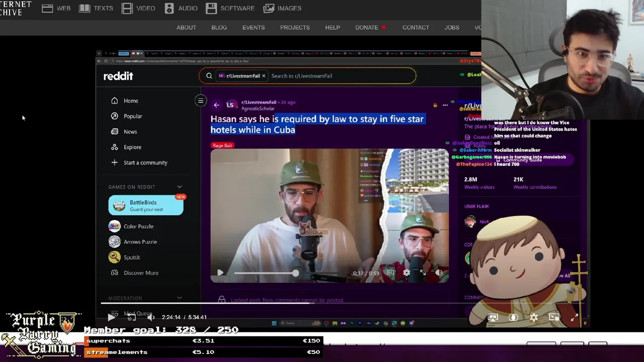Enter fullscreen on the main video
The height and width of the screenshot is (362, 644).
tap(575, 317)
